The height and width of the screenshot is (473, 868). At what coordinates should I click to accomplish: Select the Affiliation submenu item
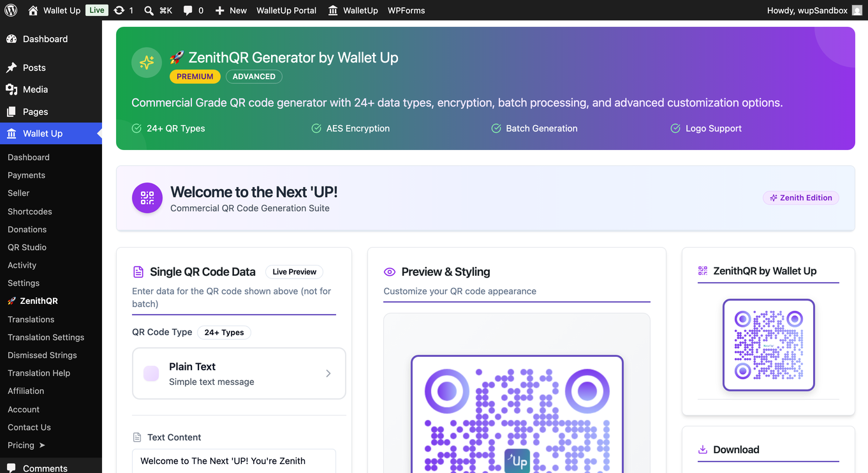(26, 391)
